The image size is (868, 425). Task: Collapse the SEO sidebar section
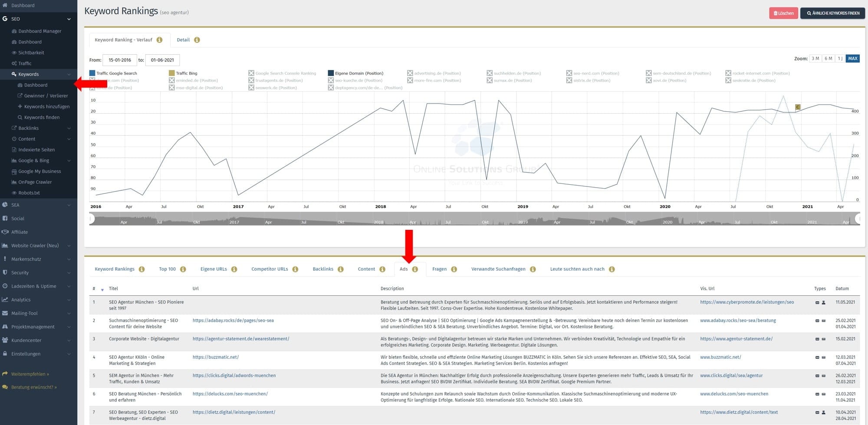(x=69, y=19)
